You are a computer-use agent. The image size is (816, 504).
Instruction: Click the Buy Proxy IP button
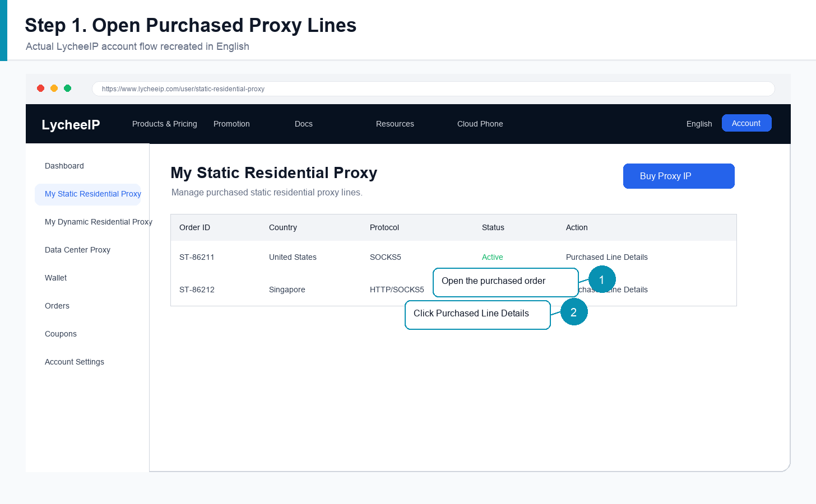[679, 176]
